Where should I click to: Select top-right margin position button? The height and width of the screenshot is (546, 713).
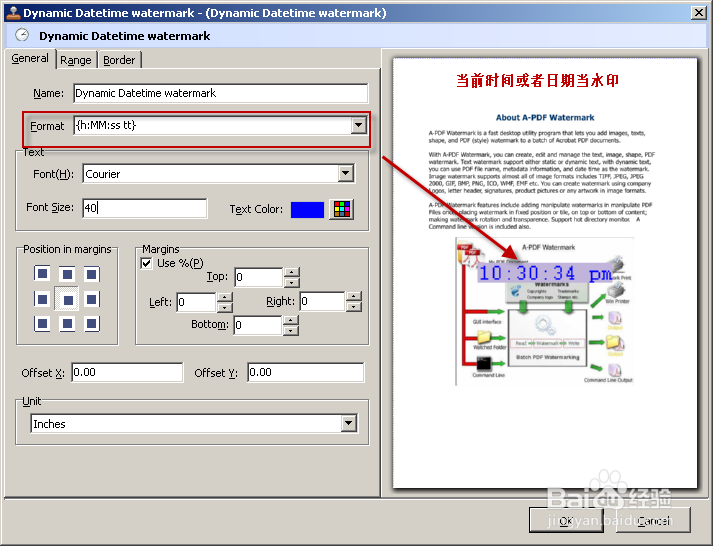pyautogui.click(x=92, y=274)
